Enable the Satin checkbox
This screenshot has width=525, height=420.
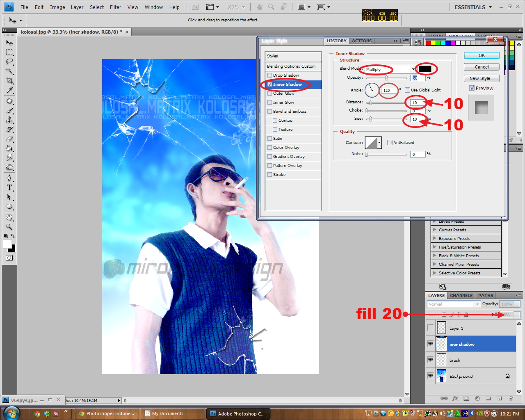[269, 139]
